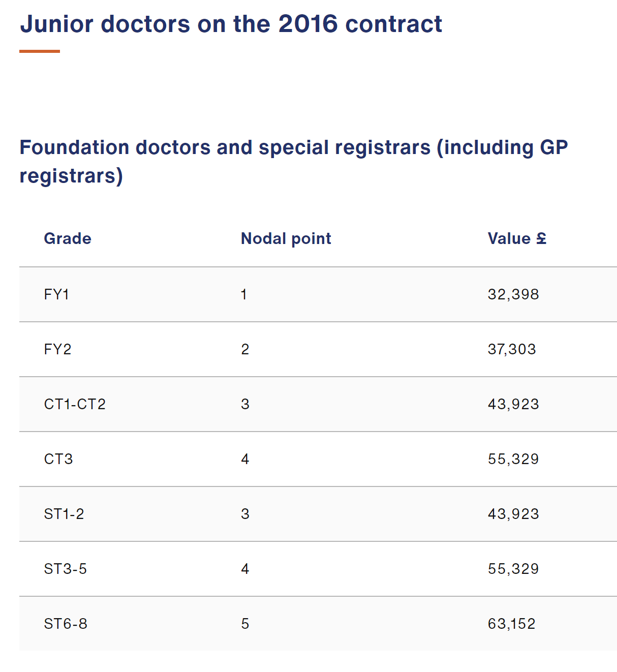Viewport: 617px width, 672px height.
Task: Select the nodal point in the CT3 row
Action: point(245,459)
